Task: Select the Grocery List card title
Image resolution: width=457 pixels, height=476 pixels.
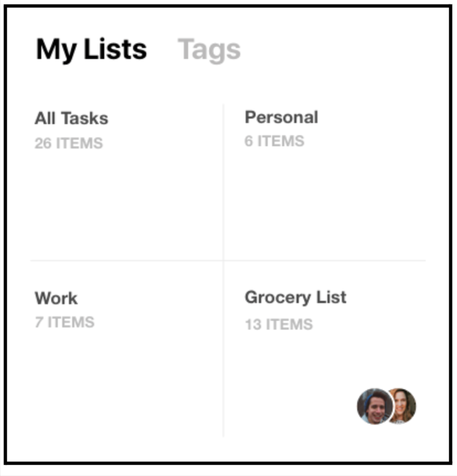Action: 295,297
